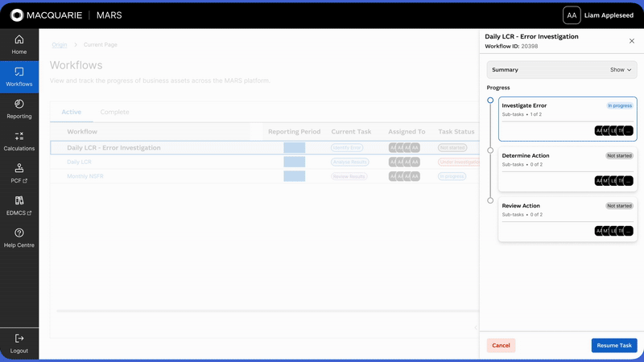The image size is (644, 362).
Task: Click the Current Task column header
Action: coord(351,132)
